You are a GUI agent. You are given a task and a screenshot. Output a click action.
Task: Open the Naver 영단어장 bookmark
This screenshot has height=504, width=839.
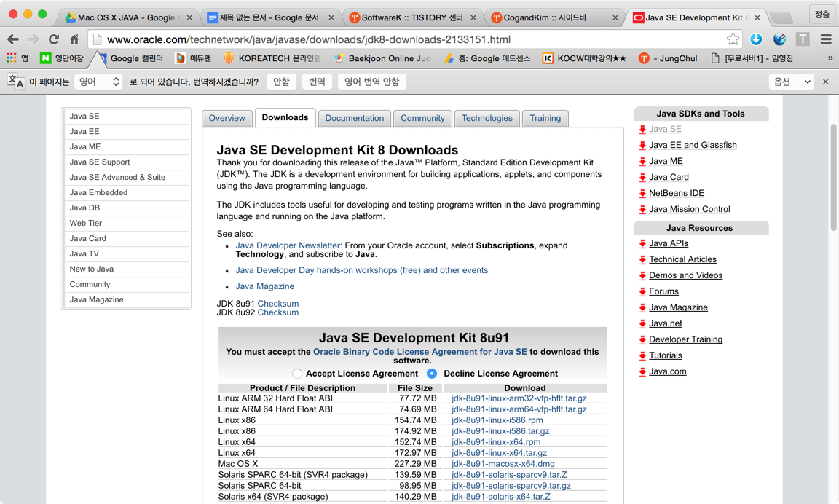coord(62,58)
